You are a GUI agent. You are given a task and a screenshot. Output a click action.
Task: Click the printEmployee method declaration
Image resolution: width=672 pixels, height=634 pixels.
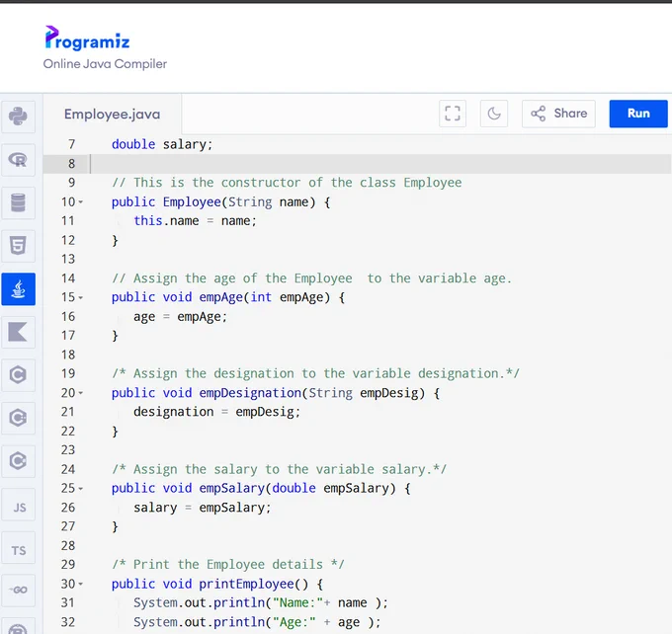(217, 584)
